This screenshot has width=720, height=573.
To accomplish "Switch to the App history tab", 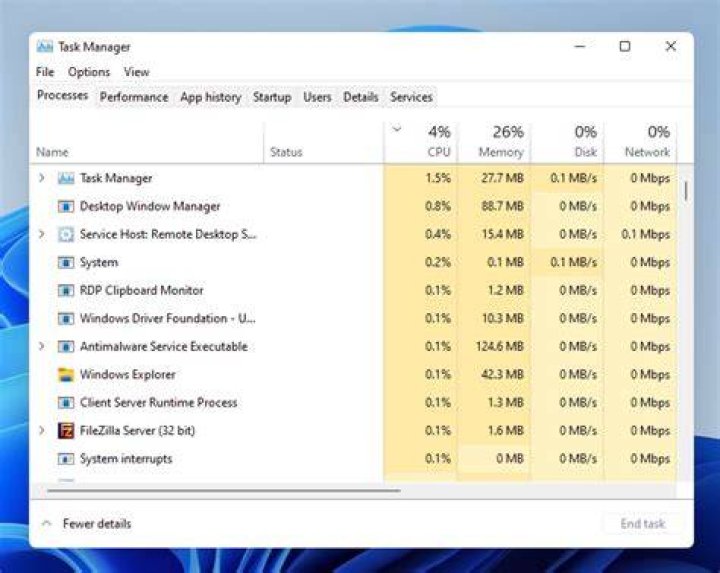I will (211, 97).
